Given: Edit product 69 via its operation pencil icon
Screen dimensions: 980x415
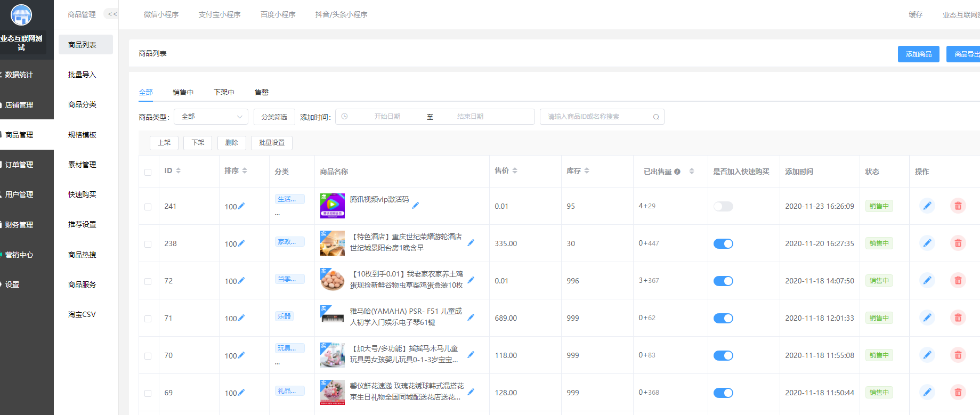Looking at the screenshot, I should coord(927,392).
